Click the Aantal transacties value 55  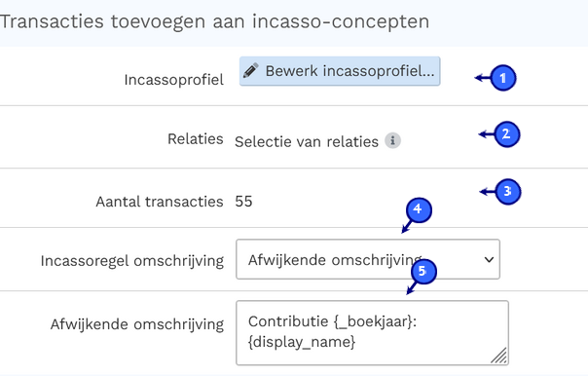(x=243, y=202)
